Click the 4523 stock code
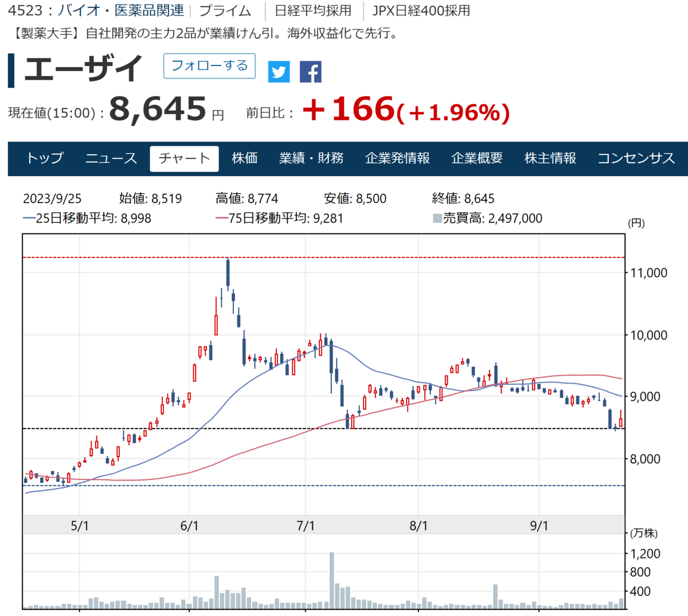The image size is (688, 616). coord(26,10)
